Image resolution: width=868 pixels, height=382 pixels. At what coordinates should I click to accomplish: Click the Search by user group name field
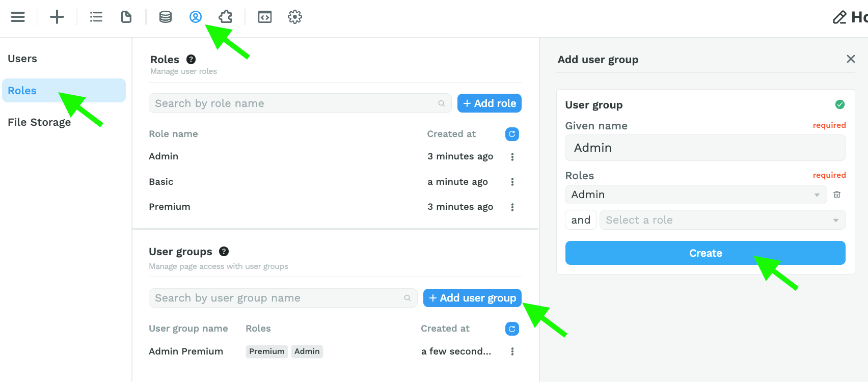tap(283, 298)
